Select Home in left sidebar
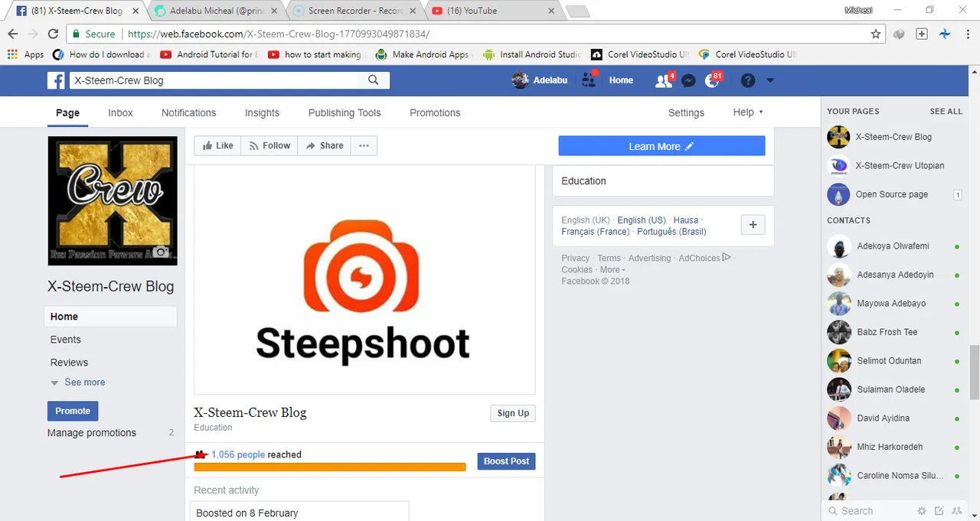 tap(110, 317)
